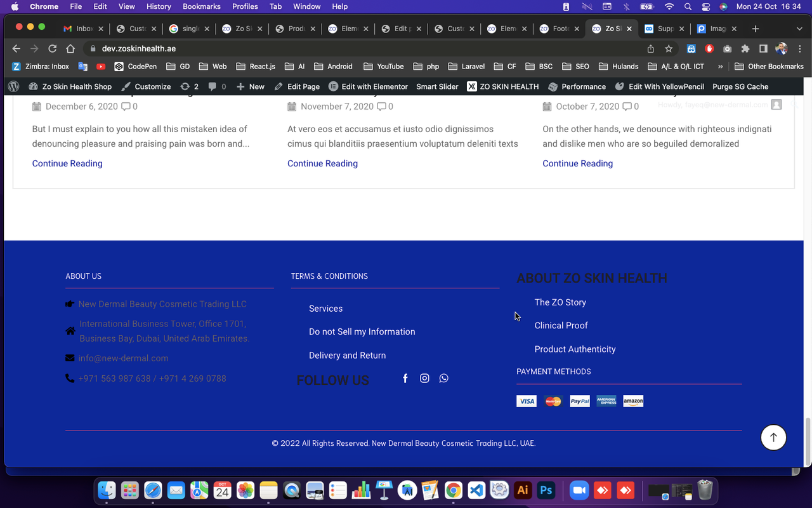Click Edit with Elementor in admin bar
The width and height of the screenshot is (812, 508).
coord(368,86)
